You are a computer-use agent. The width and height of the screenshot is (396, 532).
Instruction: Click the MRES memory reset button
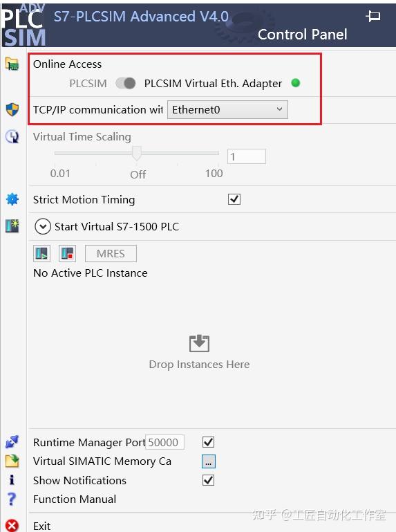click(111, 253)
